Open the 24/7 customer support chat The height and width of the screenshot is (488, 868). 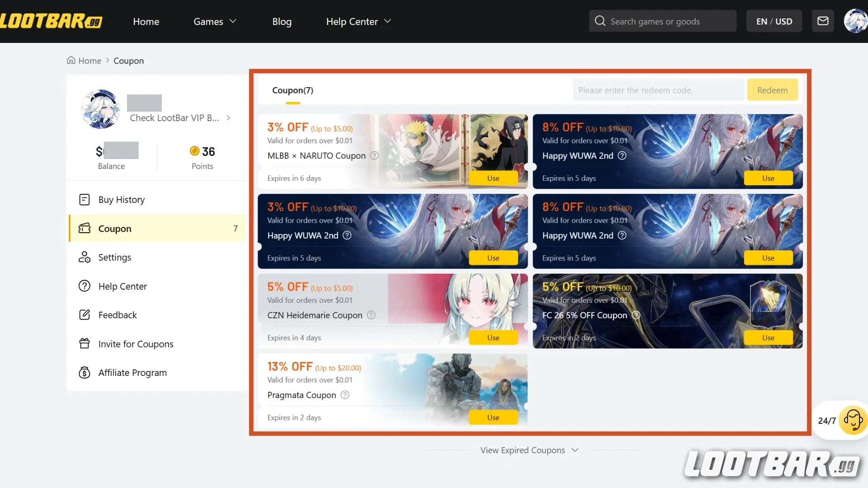coord(853,420)
